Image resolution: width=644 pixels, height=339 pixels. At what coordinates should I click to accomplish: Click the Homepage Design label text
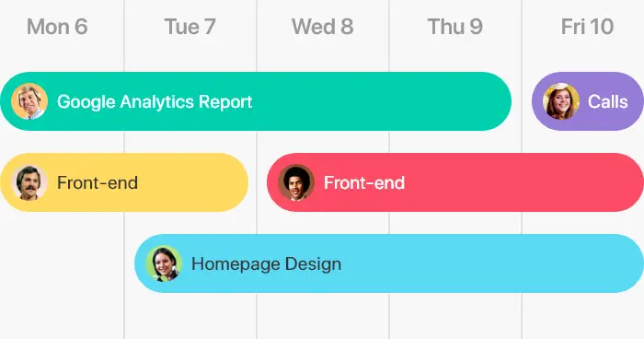(266, 263)
